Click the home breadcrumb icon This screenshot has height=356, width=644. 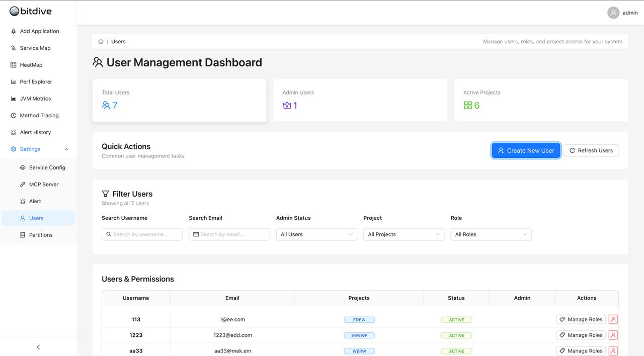(101, 42)
